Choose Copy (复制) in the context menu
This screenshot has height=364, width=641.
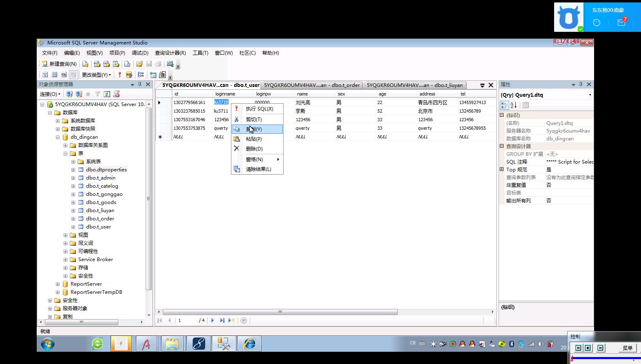257,129
